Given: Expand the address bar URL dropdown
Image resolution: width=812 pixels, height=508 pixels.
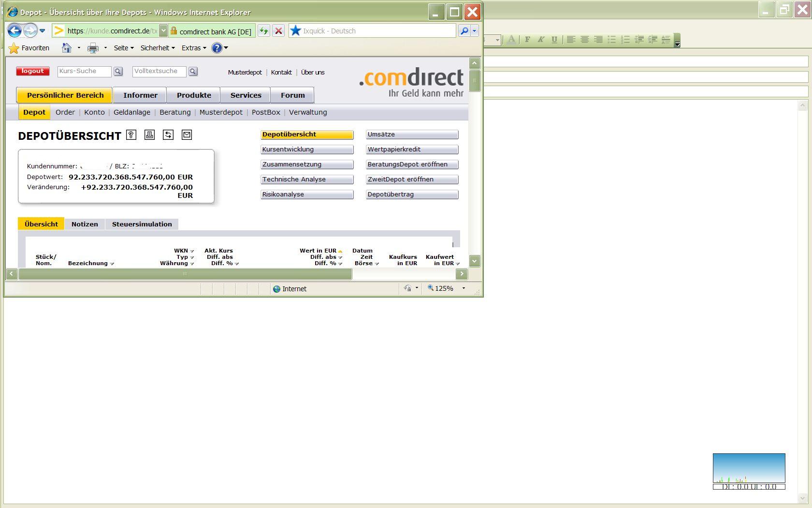Looking at the screenshot, I should (x=163, y=31).
